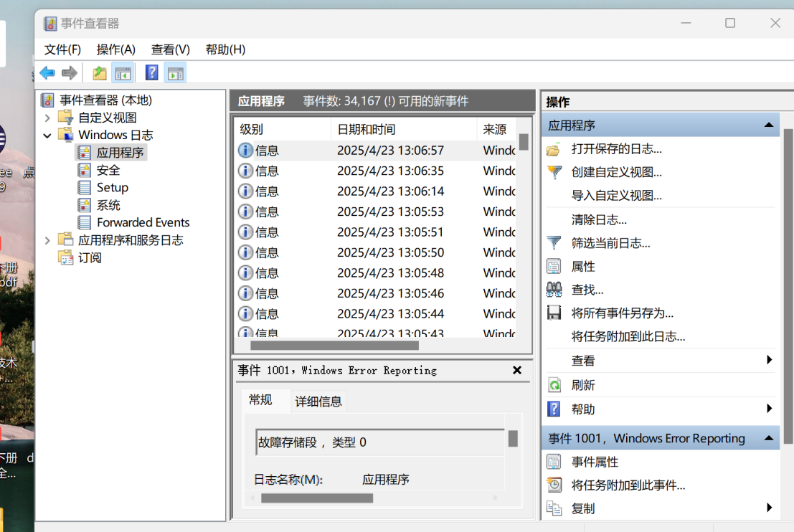
Task: Click the 将所有事件另存为... save icon
Action: point(554,313)
